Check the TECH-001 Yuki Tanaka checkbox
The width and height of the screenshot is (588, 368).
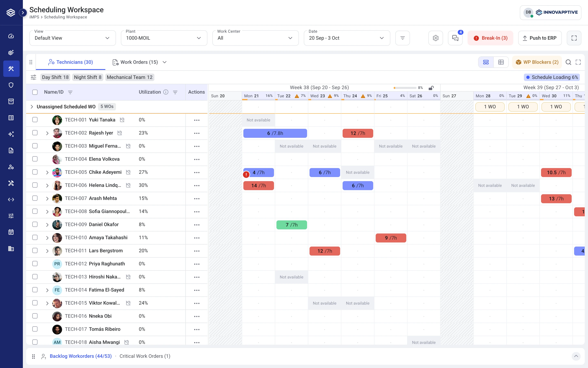click(x=35, y=120)
